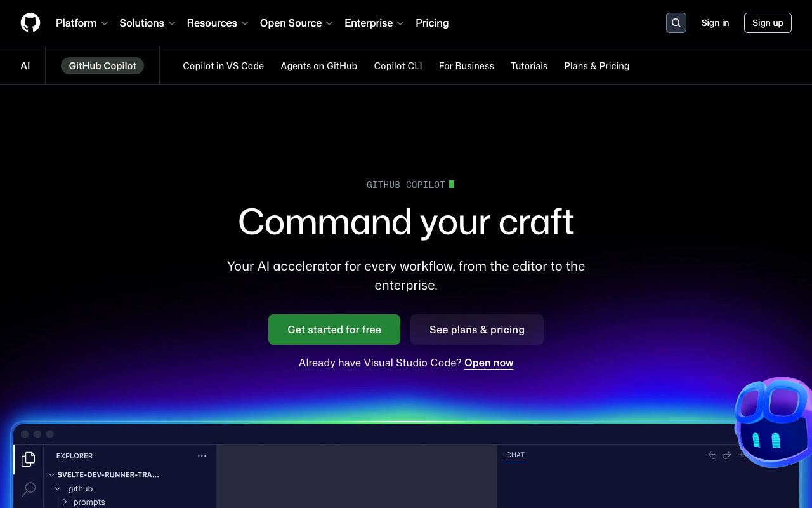Open the search magnifier button
Screen dimensions: 812x508
pos(676,23)
